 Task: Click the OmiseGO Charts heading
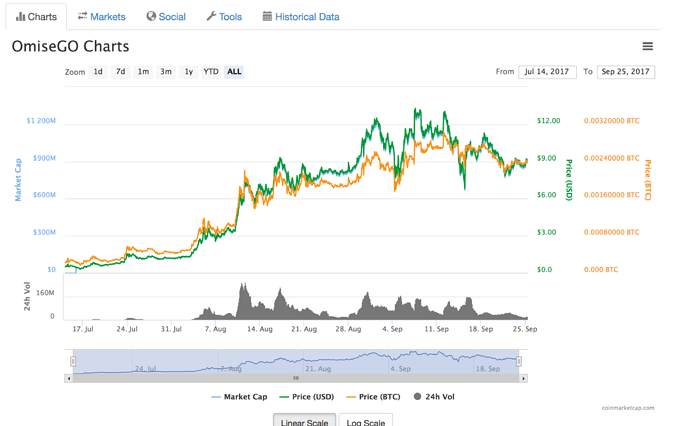pos(70,46)
